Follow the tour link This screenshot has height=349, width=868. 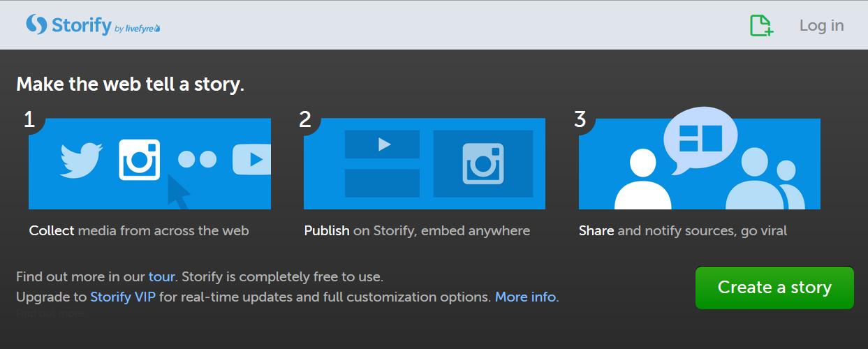coord(161,276)
